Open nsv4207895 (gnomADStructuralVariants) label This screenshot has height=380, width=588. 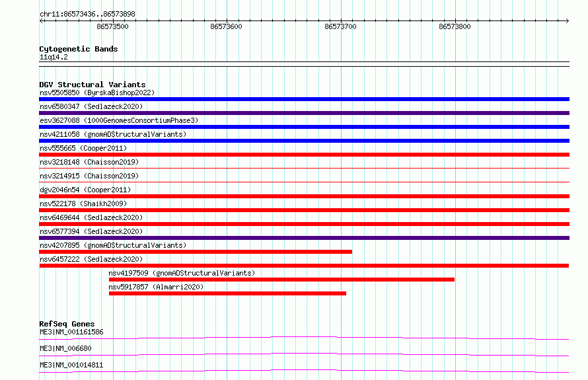pyautogui.click(x=113, y=245)
